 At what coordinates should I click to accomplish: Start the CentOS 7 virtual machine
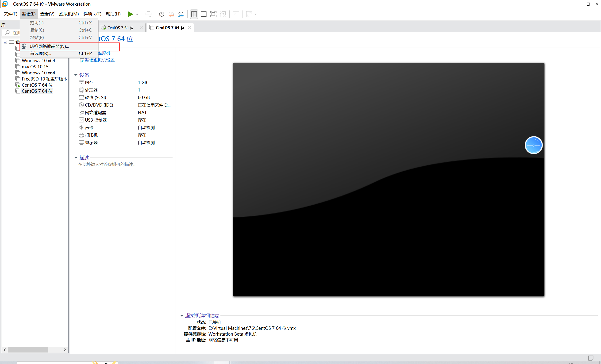click(x=131, y=14)
